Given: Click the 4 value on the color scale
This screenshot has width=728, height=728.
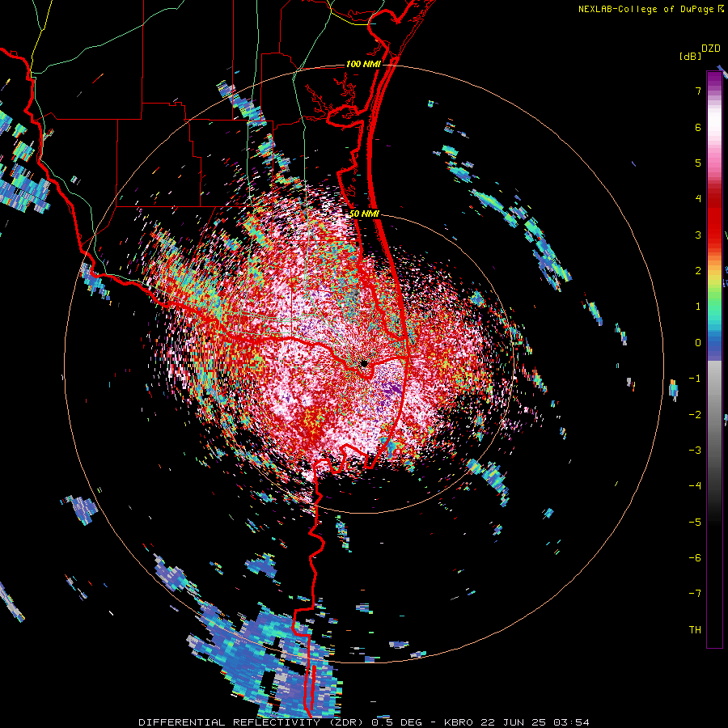Looking at the screenshot, I should point(698,199).
